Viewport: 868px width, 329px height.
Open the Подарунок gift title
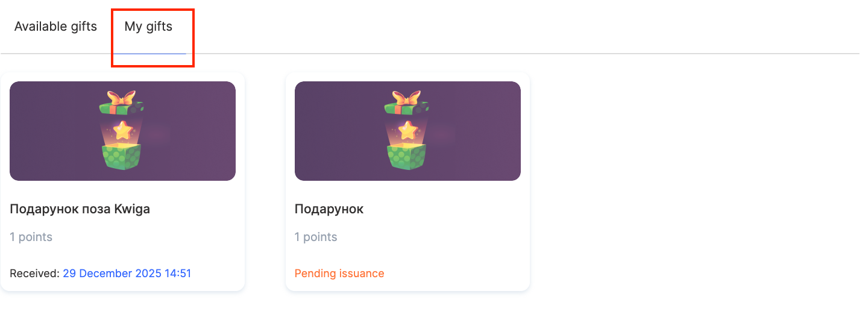pyautogui.click(x=329, y=209)
